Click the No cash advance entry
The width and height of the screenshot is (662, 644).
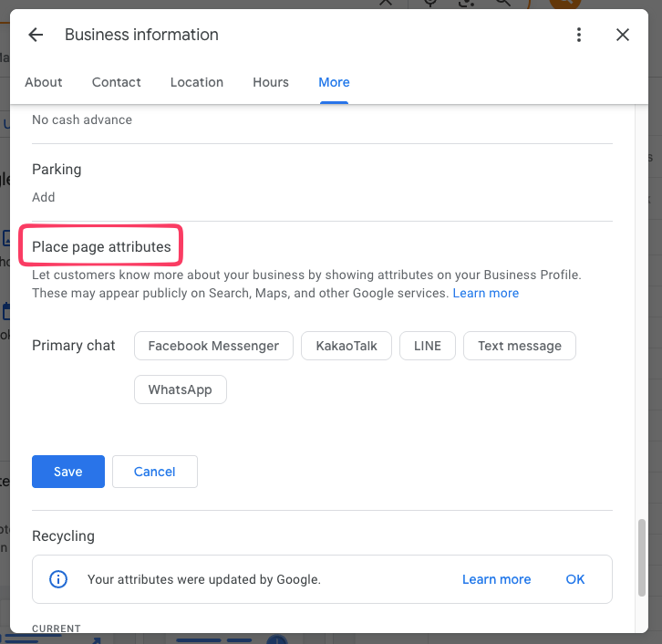click(x=82, y=119)
